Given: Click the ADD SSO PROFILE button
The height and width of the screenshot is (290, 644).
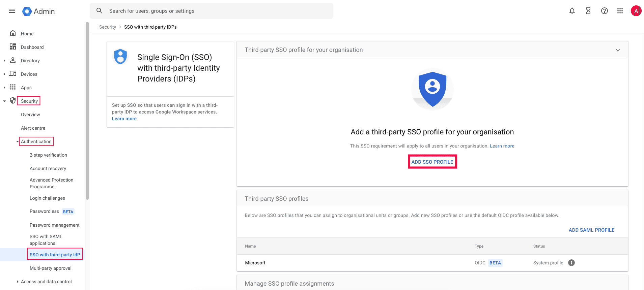Looking at the screenshot, I should click(x=432, y=162).
